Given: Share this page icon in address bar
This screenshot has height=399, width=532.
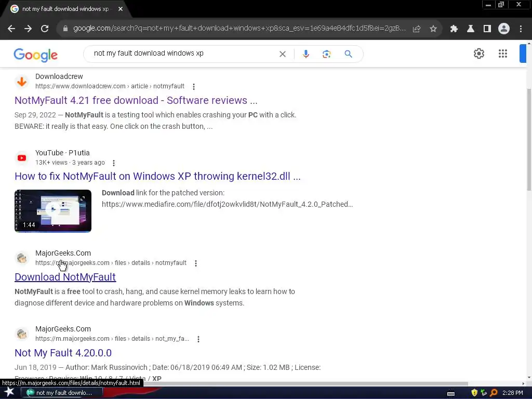Looking at the screenshot, I should pos(417,29).
